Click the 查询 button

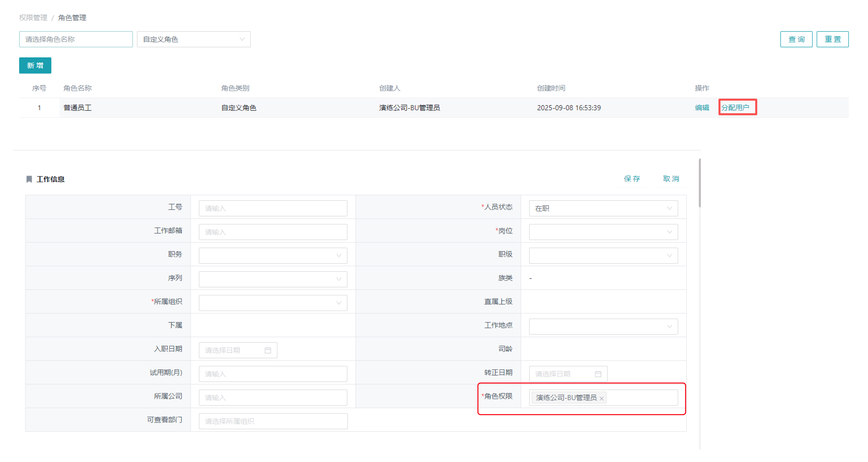pos(796,40)
